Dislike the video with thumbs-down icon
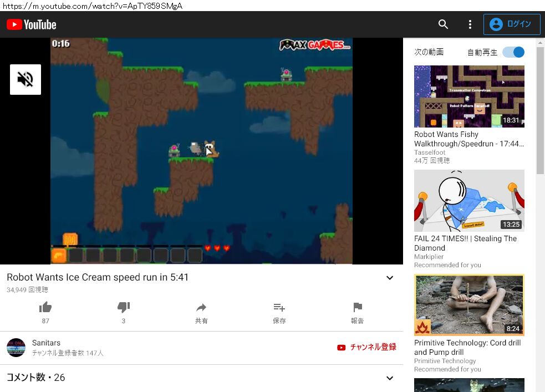 (124, 307)
